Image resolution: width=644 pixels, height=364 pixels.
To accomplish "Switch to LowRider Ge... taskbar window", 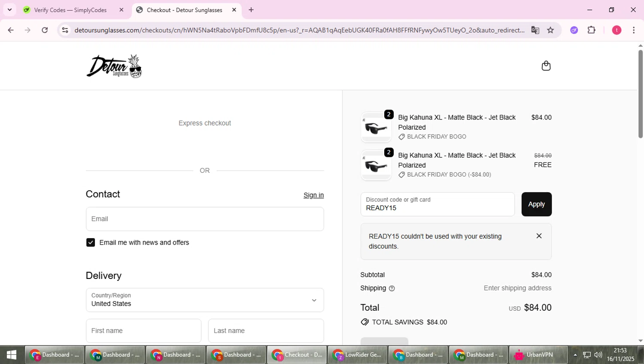I will click(x=358, y=355).
